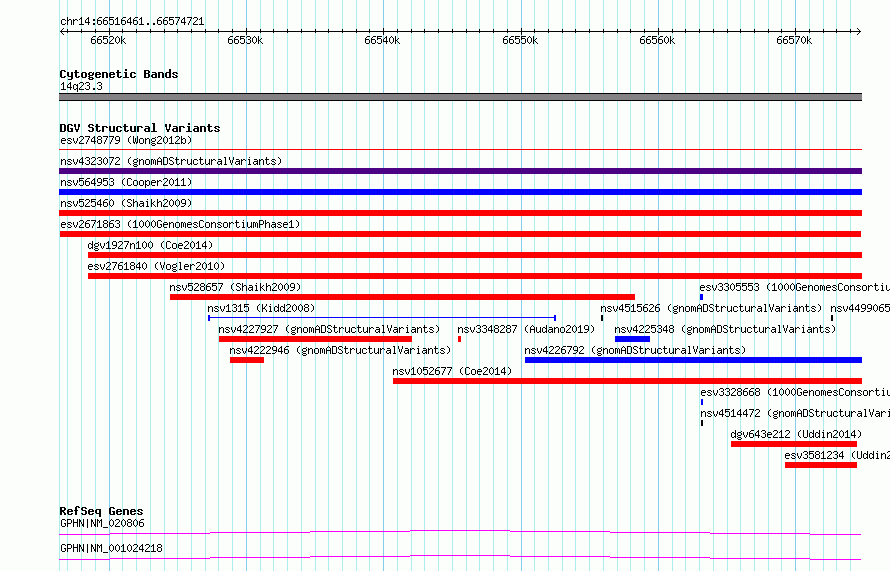Viewport: 890px width, 571px height.
Task: Select the red nsv1052677 variant bar
Action: click(627, 381)
